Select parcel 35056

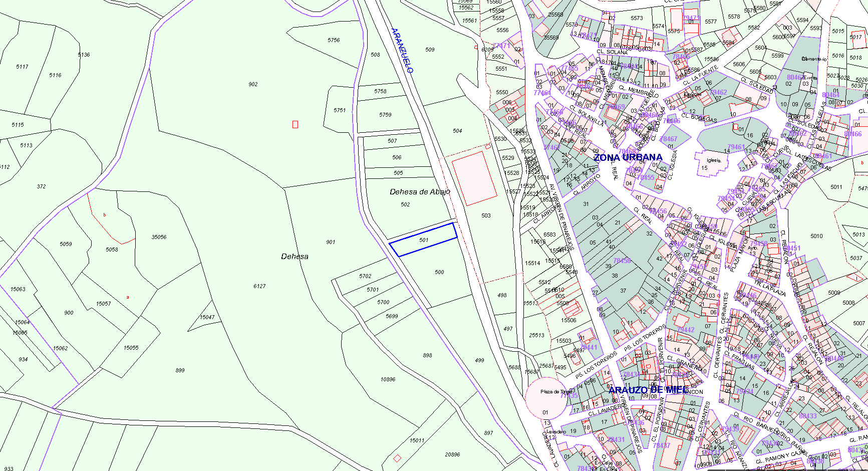click(159, 237)
